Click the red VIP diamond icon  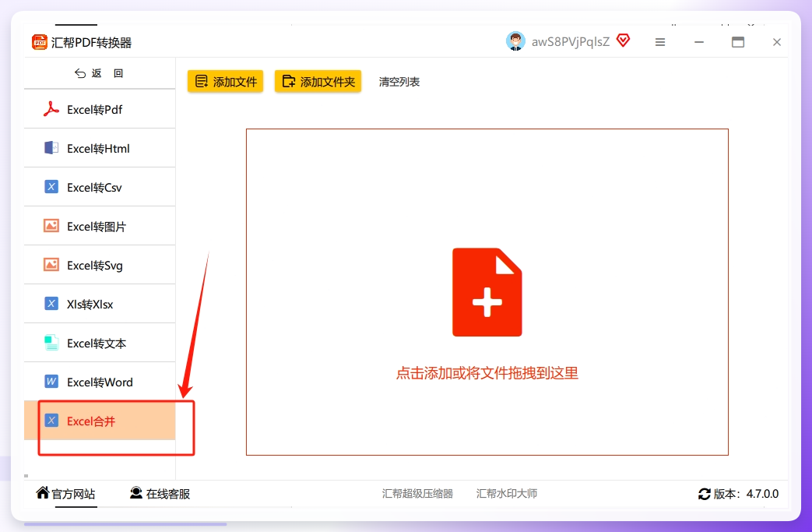tap(623, 41)
